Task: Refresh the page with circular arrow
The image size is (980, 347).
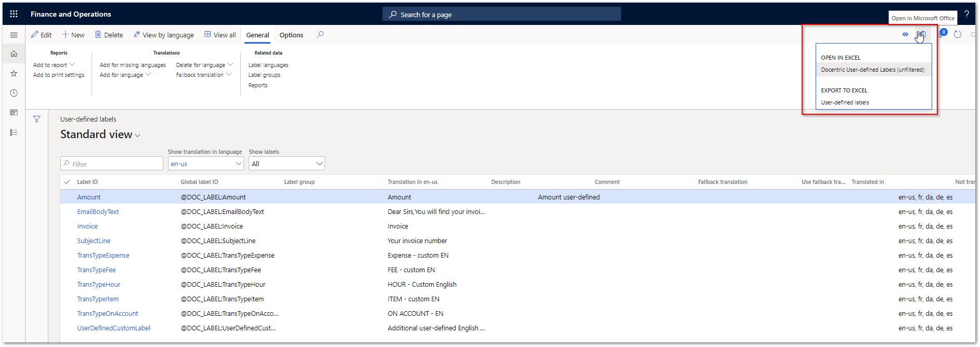Action: coord(958,34)
